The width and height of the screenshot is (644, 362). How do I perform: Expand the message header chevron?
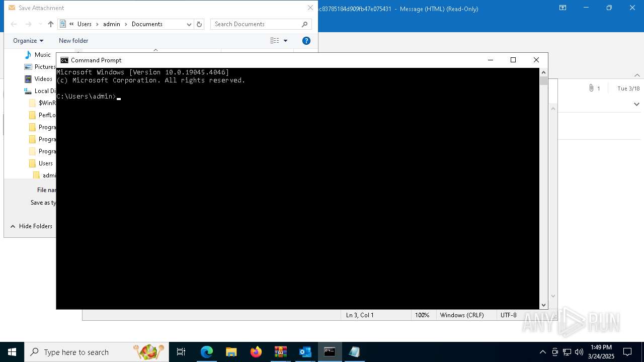tap(636, 104)
